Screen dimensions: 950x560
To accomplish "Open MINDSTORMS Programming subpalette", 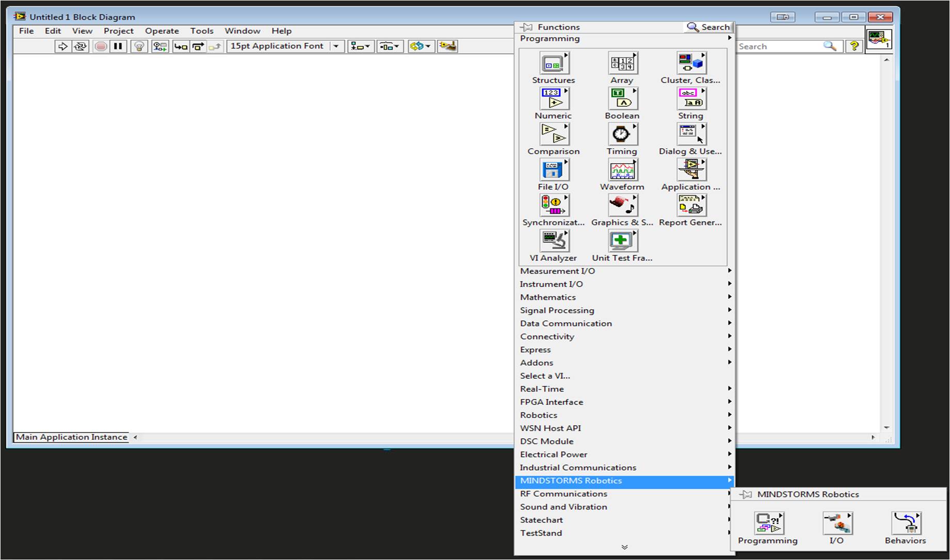I will click(x=768, y=523).
